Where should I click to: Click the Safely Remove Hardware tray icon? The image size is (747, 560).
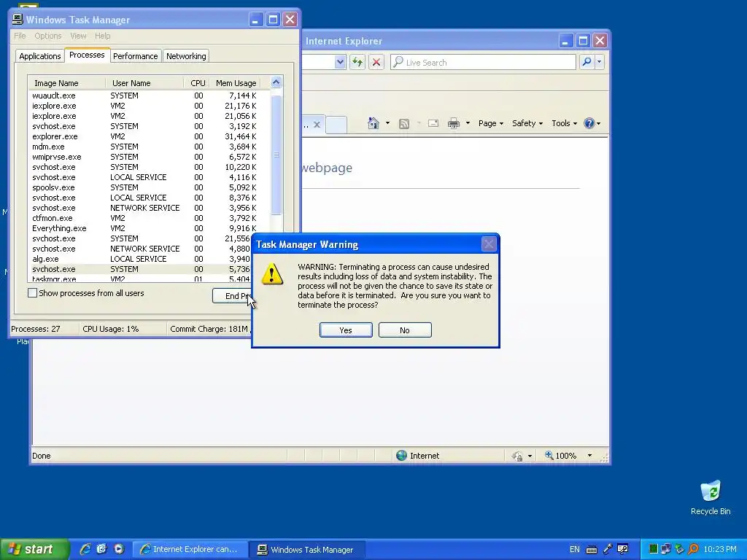point(679,549)
